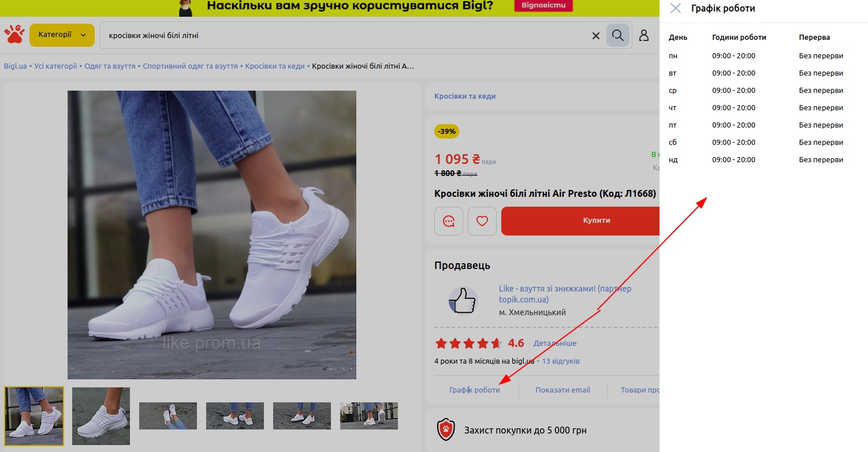Click the сб day label
Screen dimensions: 868x452
[x=673, y=143]
